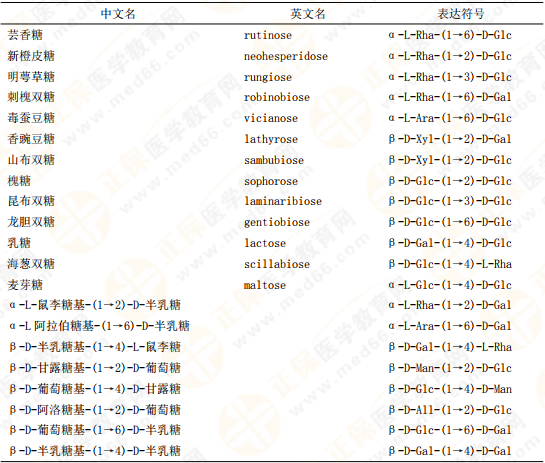Select β-D-甘露糖基-(1→2)-D-葡萄糖 cell
The image size is (545, 463).
coord(95,367)
